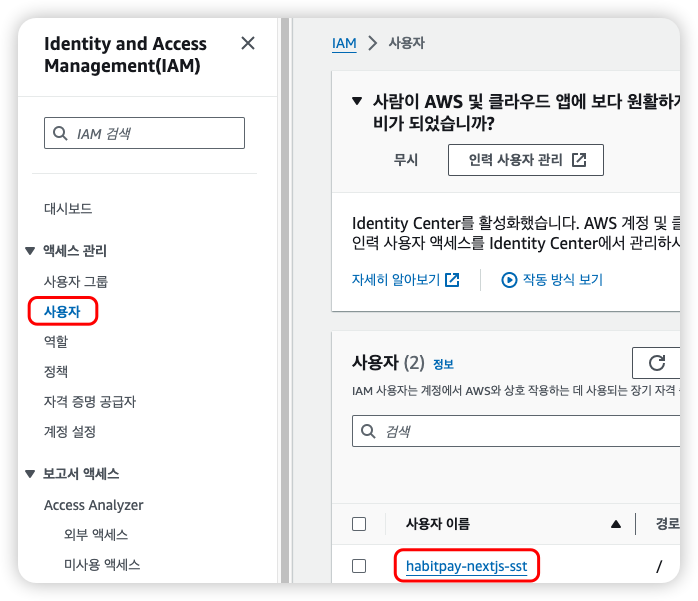
Task: Dismiss banner with 무시 button
Action: tap(405, 160)
